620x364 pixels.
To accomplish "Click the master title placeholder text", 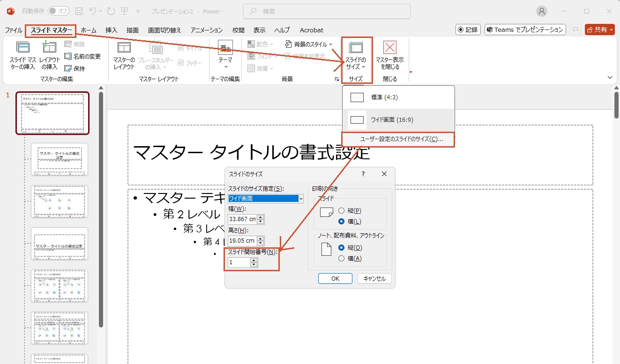I will point(251,152).
